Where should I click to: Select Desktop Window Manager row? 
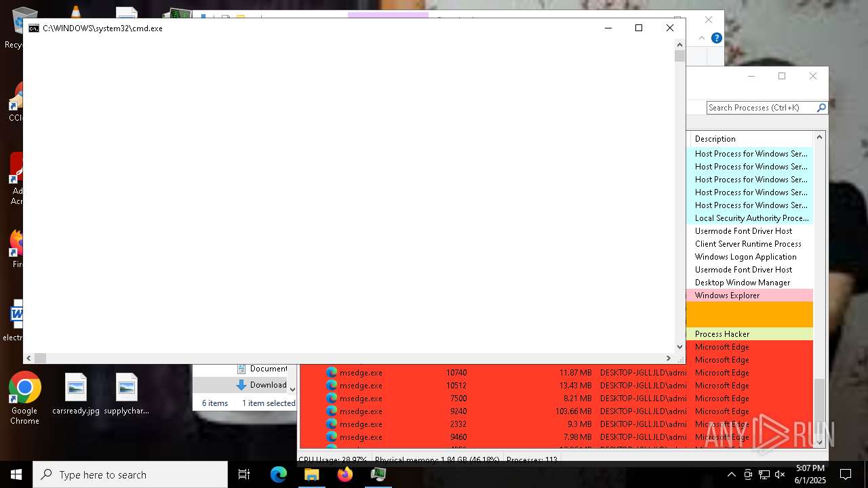(x=749, y=283)
